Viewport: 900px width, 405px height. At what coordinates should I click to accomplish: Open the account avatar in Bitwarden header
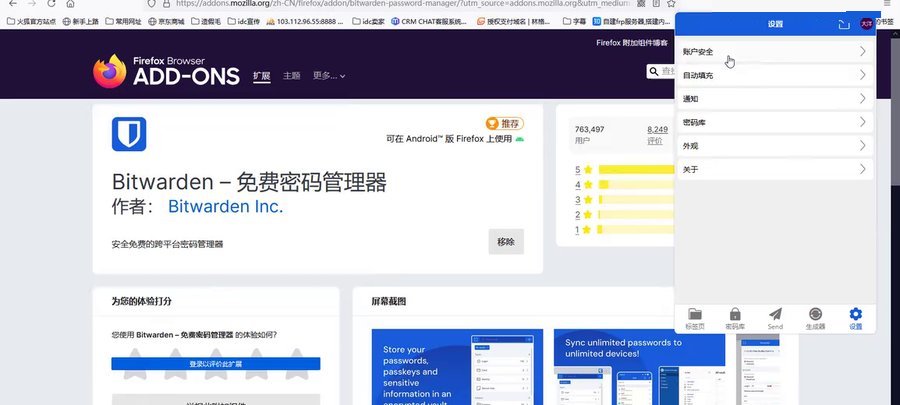(x=866, y=24)
